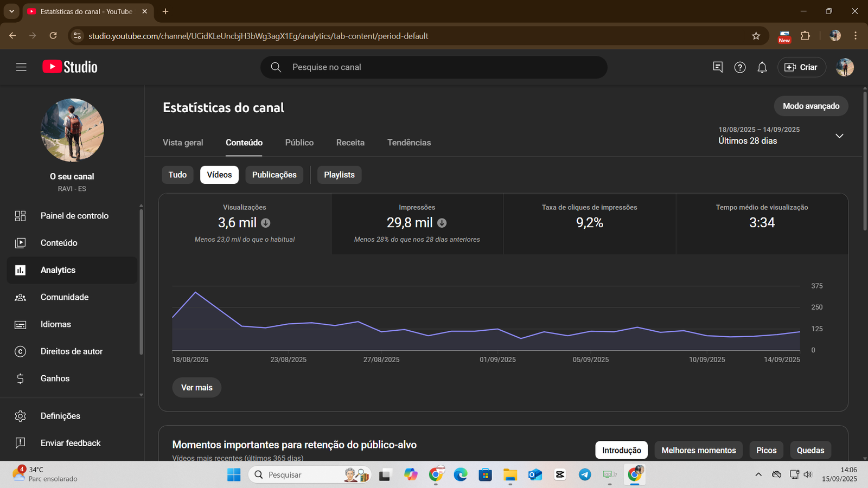Expand the Últimos 28 dias date dropdown
Viewport: 868px width, 488px height.
[x=839, y=136]
